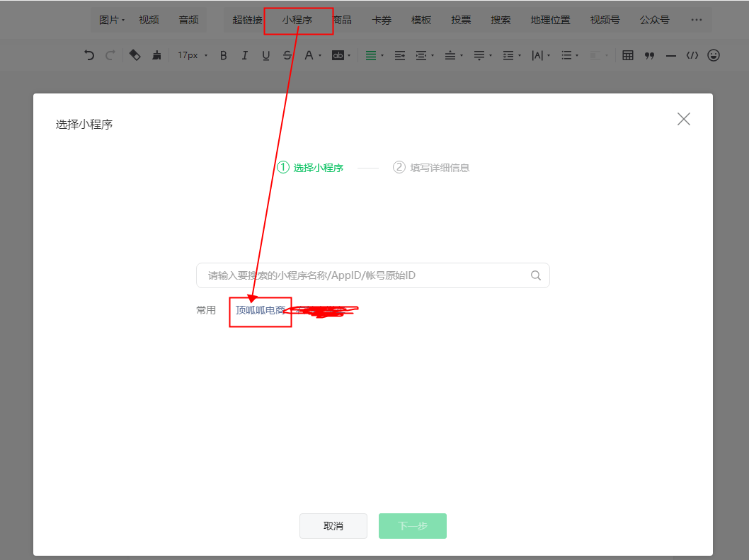Click the 音频 insert menu item
Image resolution: width=749 pixels, height=560 pixels.
coord(188,20)
